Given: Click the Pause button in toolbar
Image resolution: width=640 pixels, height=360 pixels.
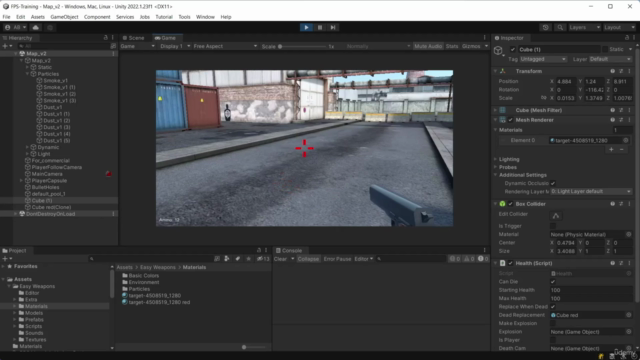Looking at the screenshot, I should tap(320, 27).
